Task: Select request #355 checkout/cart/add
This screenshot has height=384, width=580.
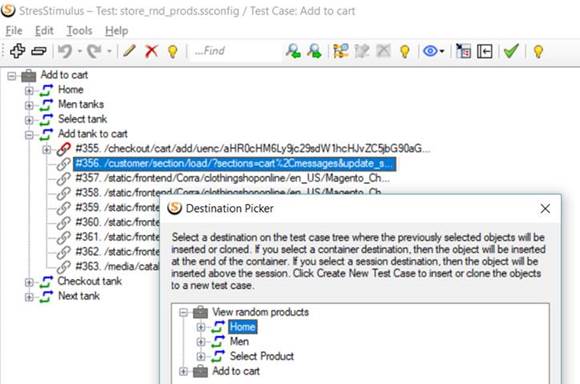Action: [253, 149]
